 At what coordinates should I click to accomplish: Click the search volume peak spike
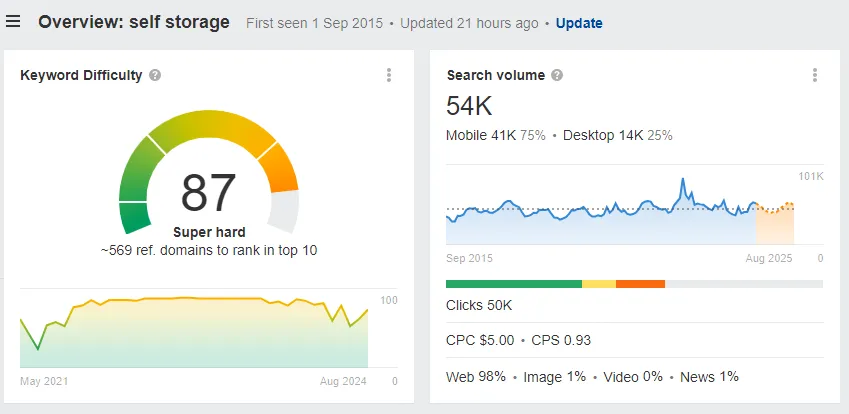click(x=683, y=183)
